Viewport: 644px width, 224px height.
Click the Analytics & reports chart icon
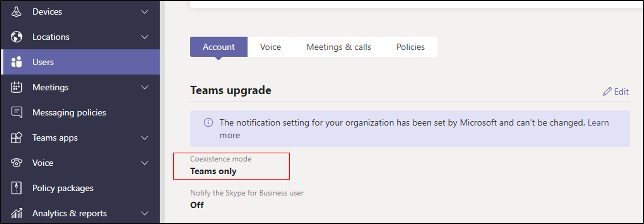point(16,213)
